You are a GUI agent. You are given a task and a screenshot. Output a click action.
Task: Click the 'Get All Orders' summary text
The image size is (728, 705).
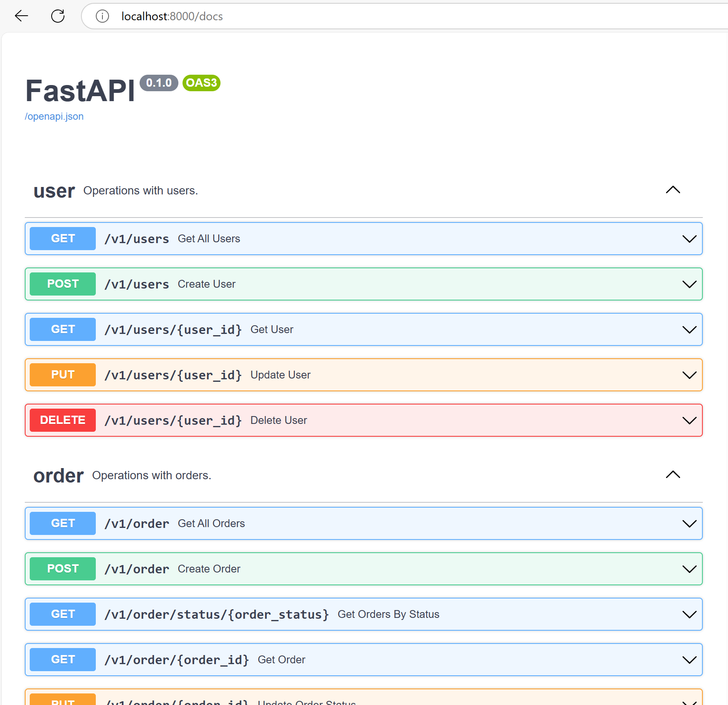tap(211, 523)
